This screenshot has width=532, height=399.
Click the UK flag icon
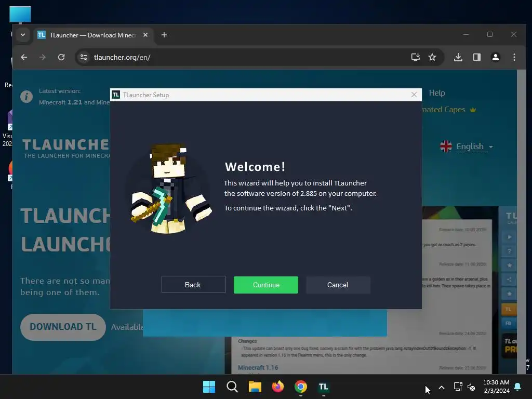[x=446, y=146]
